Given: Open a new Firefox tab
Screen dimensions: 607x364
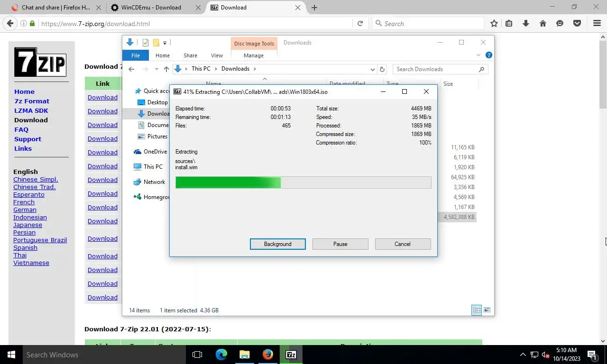Looking at the screenshot, I should (314, 7).
